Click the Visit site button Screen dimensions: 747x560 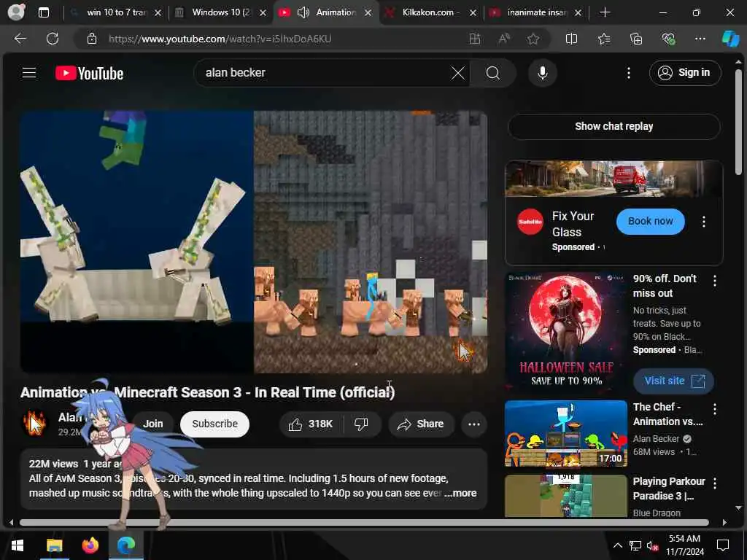click(673, 381)
